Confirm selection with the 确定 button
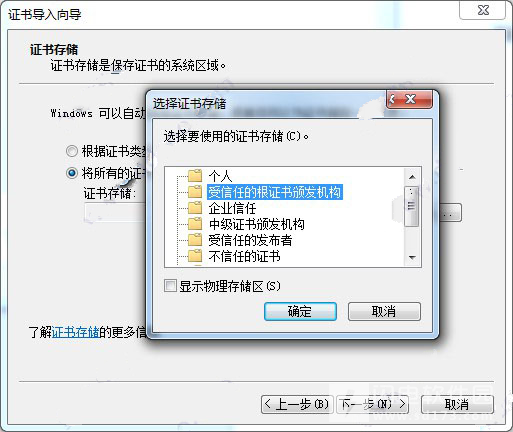This screenshot has width=513, height=432. click(x=300, y=312)
